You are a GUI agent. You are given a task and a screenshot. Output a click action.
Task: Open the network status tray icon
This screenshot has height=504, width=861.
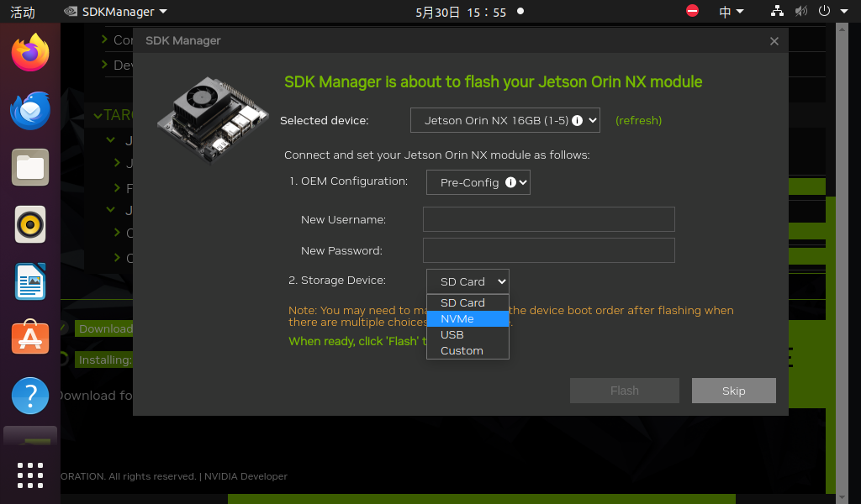coord(777,11)
